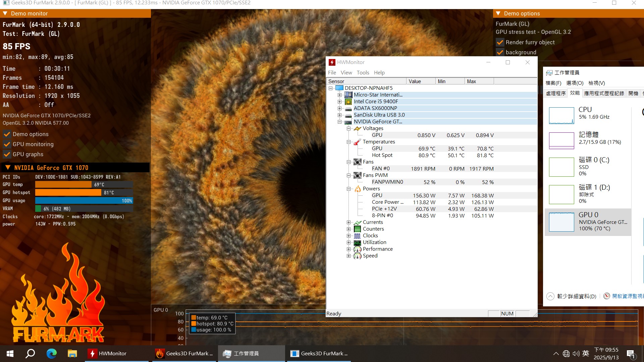Select the GPU 0 graph in Task Manager
Image resolution: width=644 pixels, height=362 pixels.
click(561, 222)
